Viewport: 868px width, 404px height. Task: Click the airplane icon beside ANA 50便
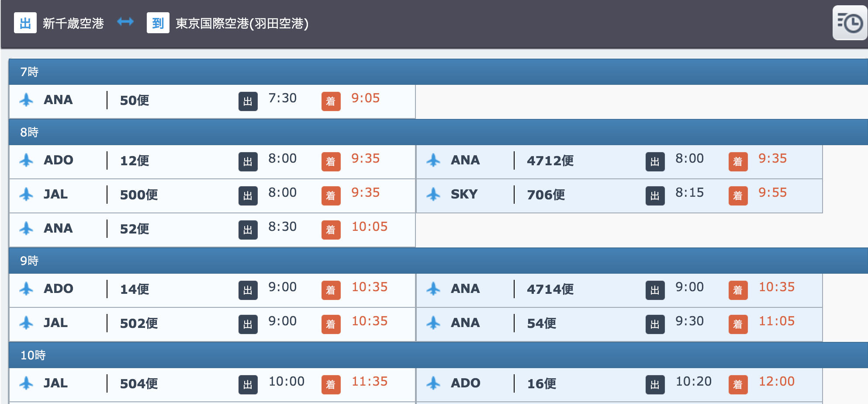tap(26, 100)
